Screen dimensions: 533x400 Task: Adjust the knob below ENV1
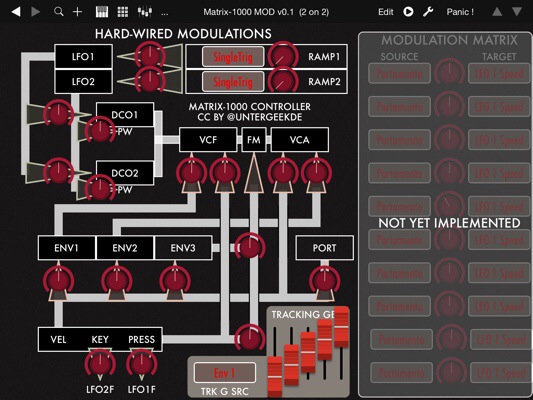pos(58,280)
